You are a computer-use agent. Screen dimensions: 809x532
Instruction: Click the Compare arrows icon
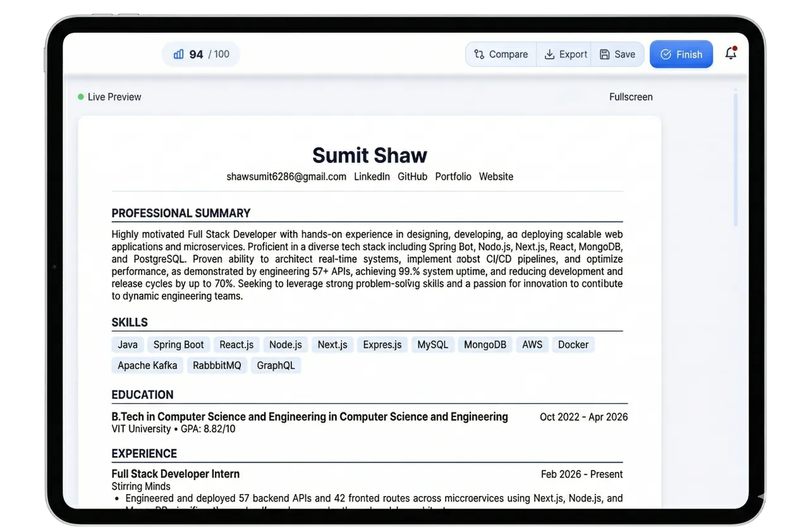point(479,54)
